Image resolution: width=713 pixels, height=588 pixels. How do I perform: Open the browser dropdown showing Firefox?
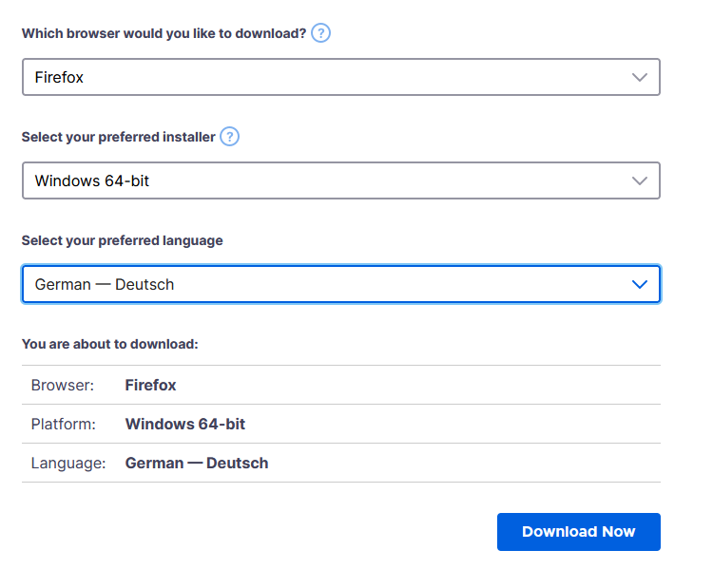coord(323,77)
